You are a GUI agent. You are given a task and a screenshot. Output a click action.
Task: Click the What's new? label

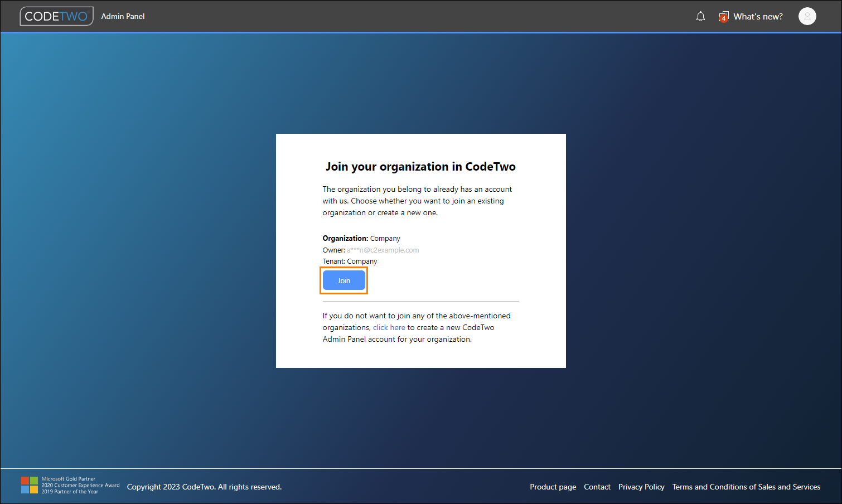[x=758, y=17]
